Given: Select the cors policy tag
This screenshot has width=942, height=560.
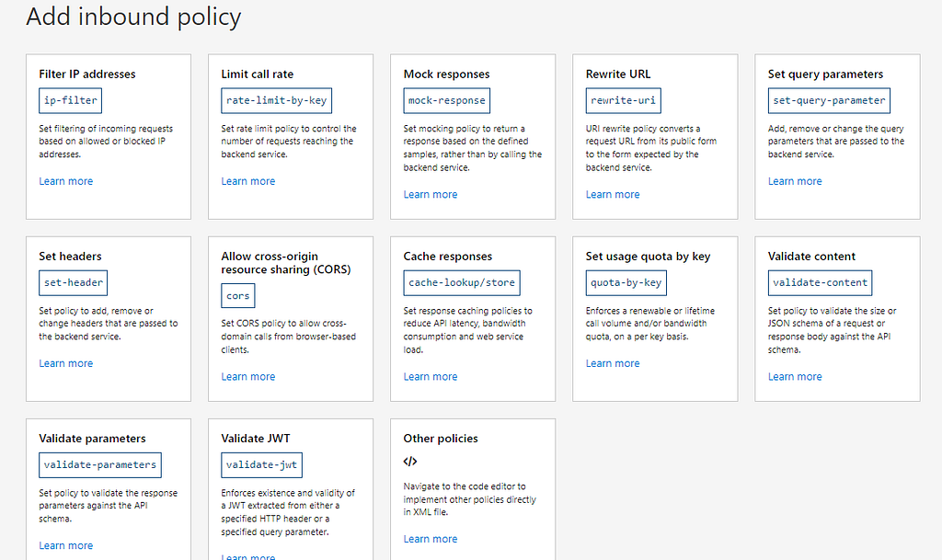Looking at the screenshot, I should click(x=238, y=296).
